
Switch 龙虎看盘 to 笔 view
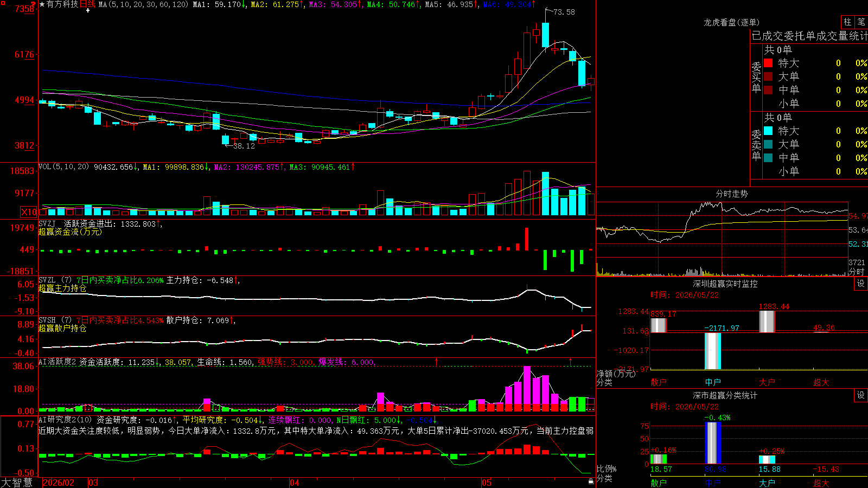pyautogui.click(x=861, y=22)
